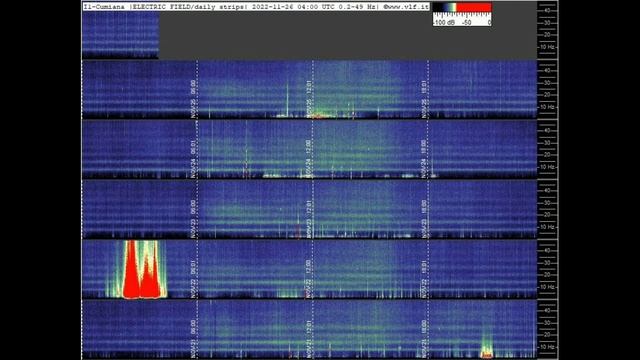Click the large red burst in the Nov 22 strip
Image resolution: width=640 pixels, height=360 pixels.
[x=141, y=270]
